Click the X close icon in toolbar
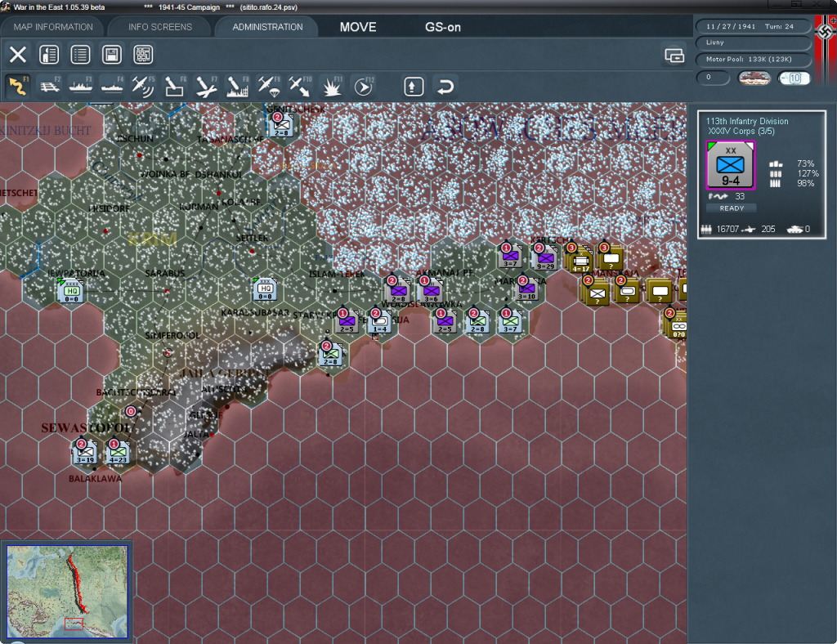The height and width of the screenshot is (644, 837). pyautogui.click(x=18, y=55)
